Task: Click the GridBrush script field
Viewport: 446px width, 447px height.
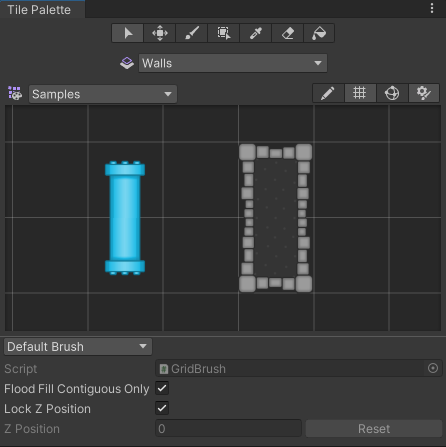Action: pos(299,368)
